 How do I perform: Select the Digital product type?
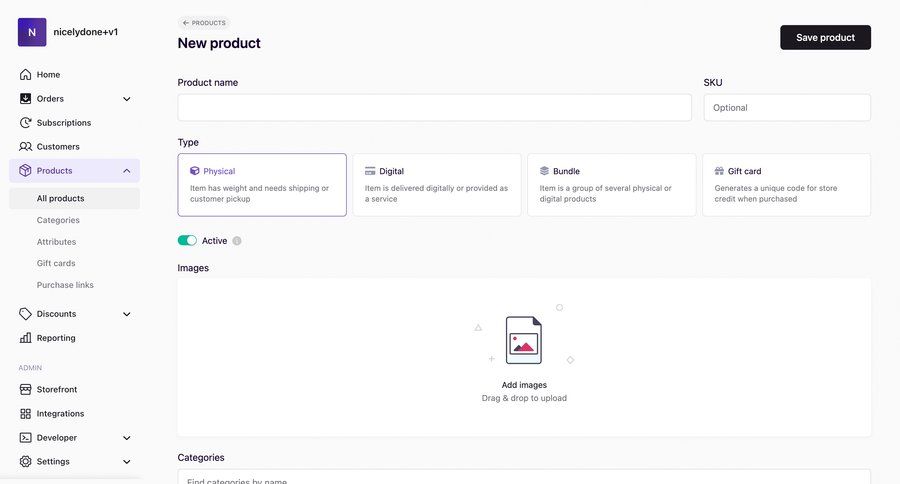point(436,184)
